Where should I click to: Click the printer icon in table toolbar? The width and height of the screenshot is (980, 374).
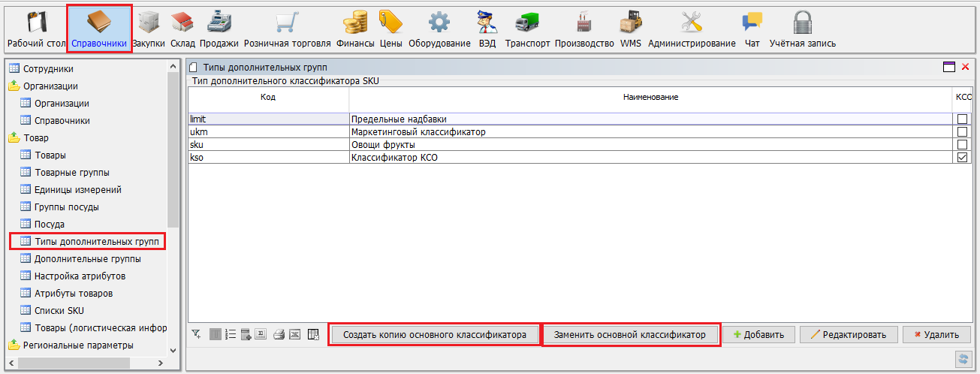(279, 335)
